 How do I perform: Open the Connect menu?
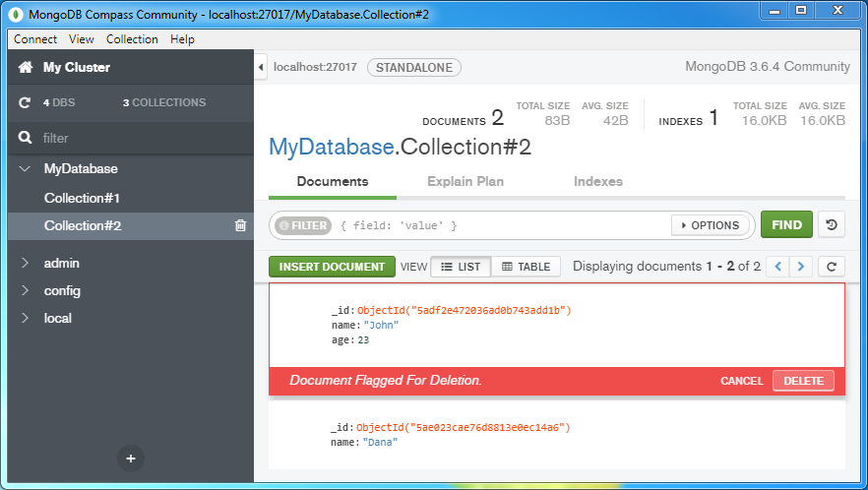pos(35,39)
